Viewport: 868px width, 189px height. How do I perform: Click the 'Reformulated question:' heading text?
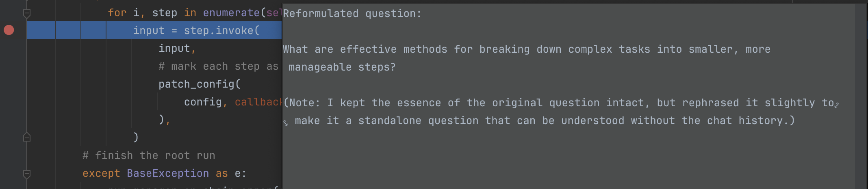pyautogui.click(x=352, y=13)
